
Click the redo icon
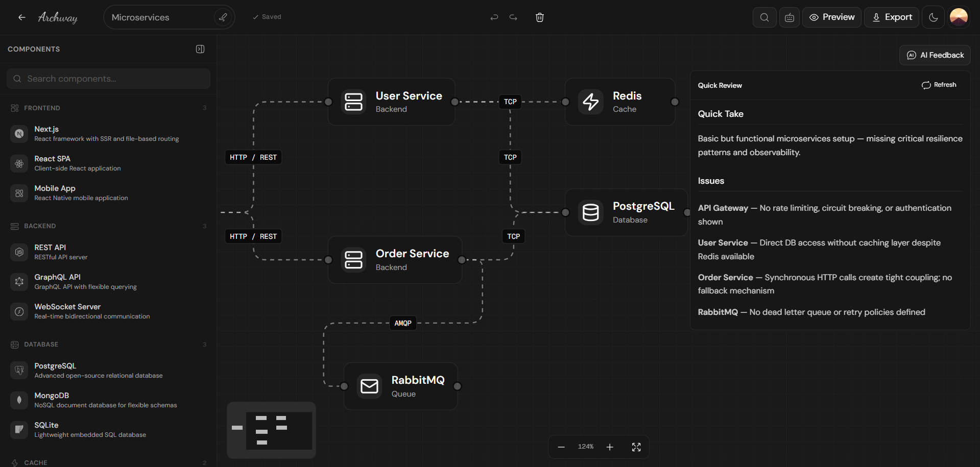coord(513,17)
